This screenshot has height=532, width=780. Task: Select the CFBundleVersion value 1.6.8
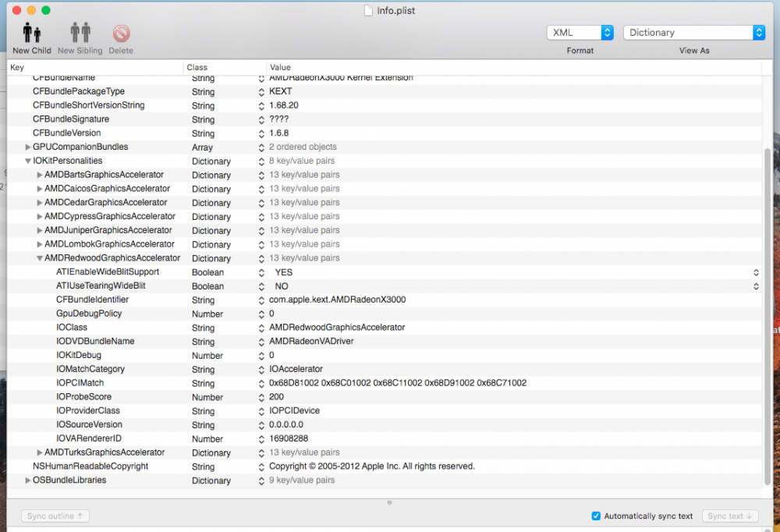[x=278, y=133]
